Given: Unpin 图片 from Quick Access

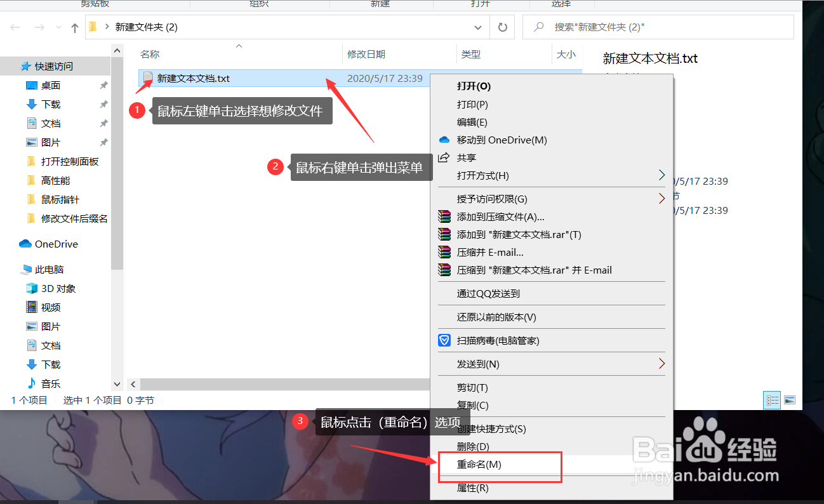Looking at the screenshot, I should point(104,142).
